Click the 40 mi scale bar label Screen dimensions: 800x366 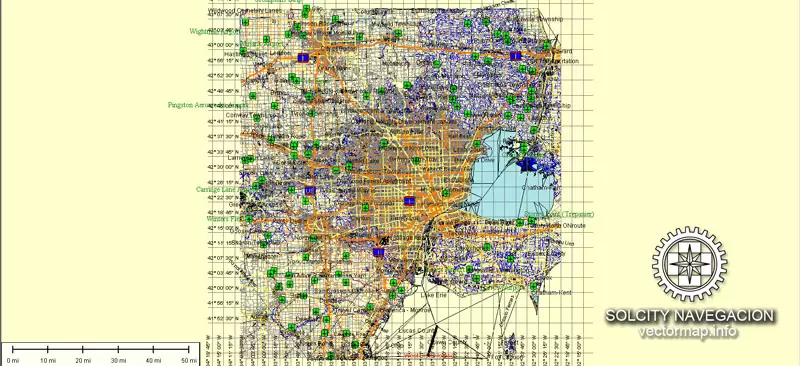click(x=154, y=361)
